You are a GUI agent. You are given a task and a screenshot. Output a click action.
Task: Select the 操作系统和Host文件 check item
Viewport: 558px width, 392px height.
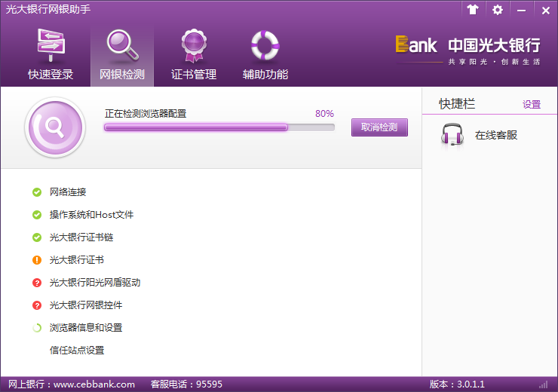pos(91,215)
